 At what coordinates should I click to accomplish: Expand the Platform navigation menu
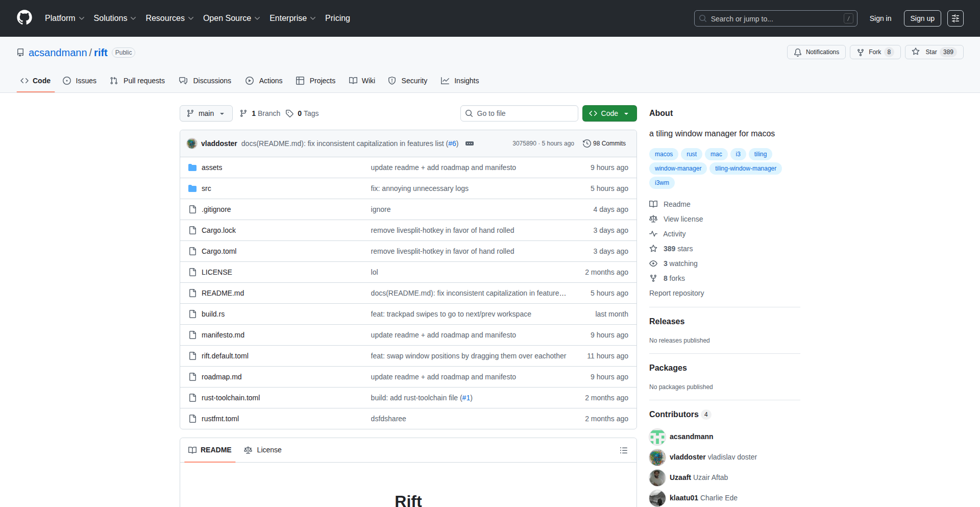[64, 18]
